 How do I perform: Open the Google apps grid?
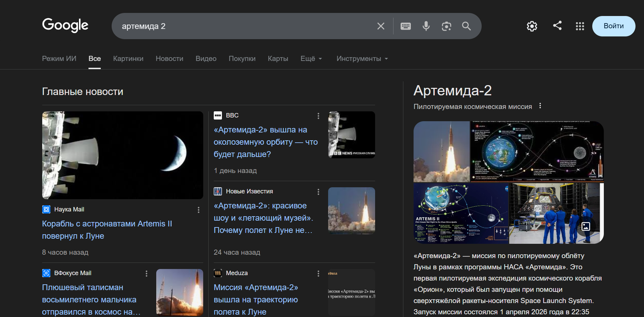(580, 26)
